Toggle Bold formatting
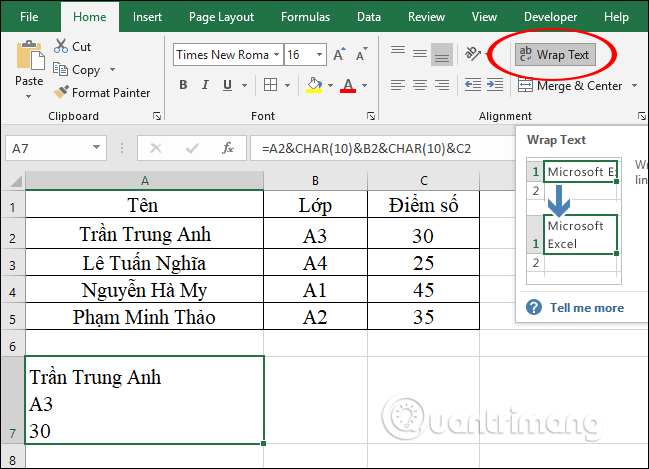Screen dimensions: 649x469 [x=183, y=86]
